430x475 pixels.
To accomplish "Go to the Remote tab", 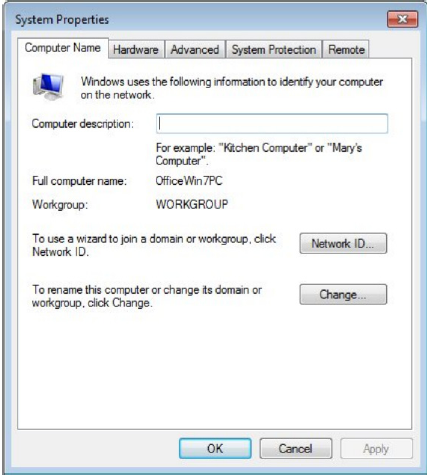I will pyautogui.click(x=346, y=50).
